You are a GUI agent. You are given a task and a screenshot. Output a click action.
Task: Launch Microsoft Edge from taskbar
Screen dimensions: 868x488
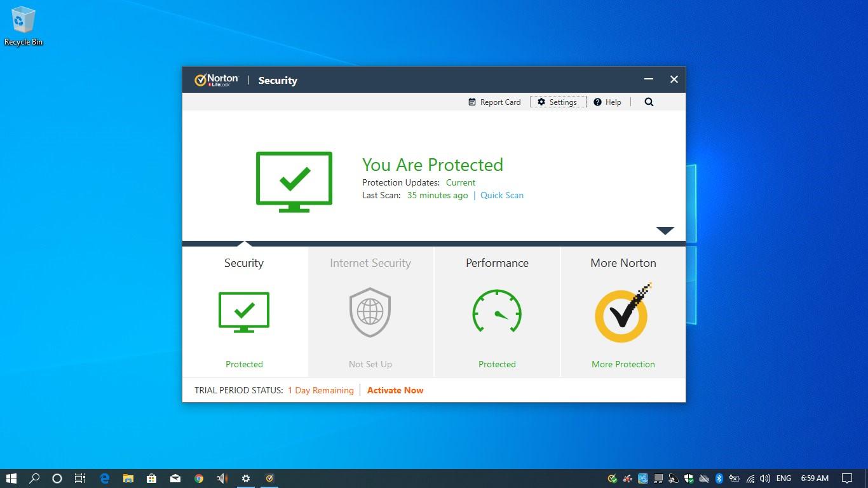(105, 478)
